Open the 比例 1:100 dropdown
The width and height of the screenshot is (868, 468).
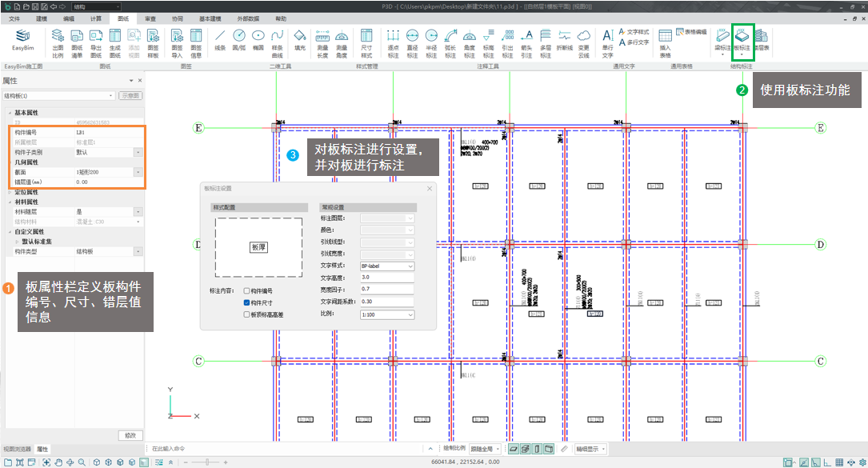click(x=387, y=315)
